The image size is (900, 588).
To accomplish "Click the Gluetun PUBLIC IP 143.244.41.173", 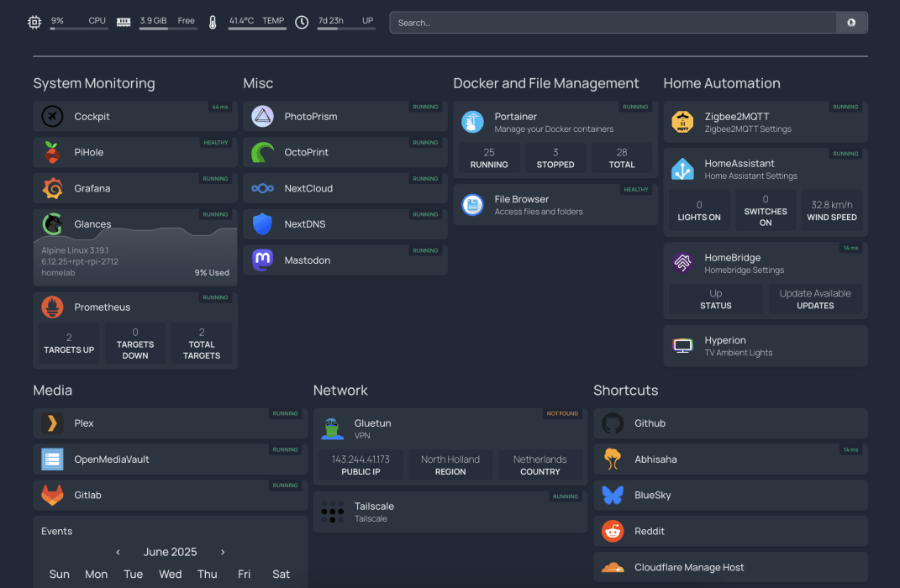I will (x=361, y=465).
